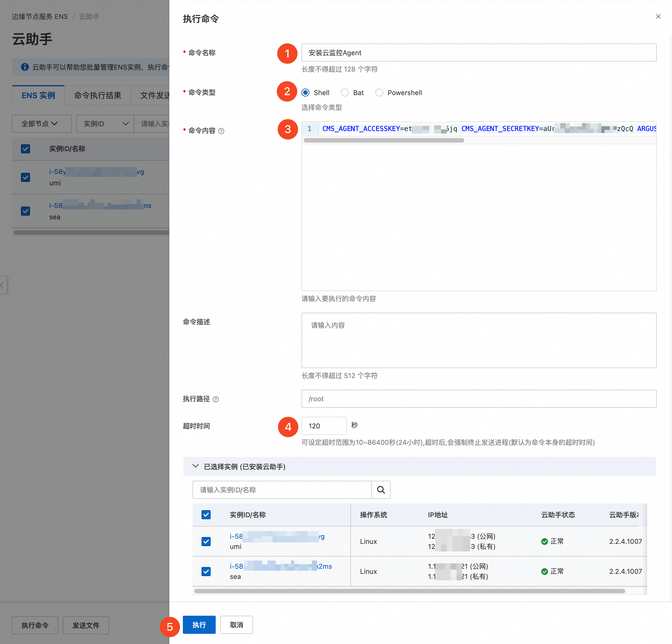Select the Powershell command type
Viewport: 672px width, 644px height.
379,93
